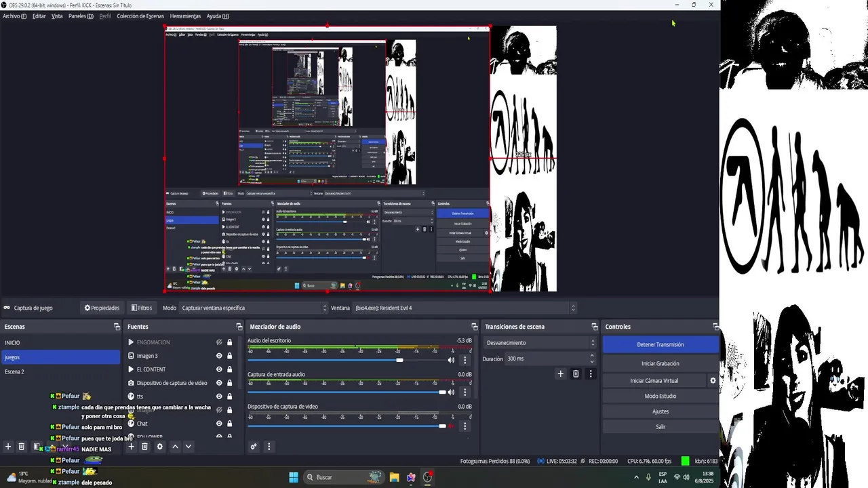Move selected source up

click(x=175, y=447)
